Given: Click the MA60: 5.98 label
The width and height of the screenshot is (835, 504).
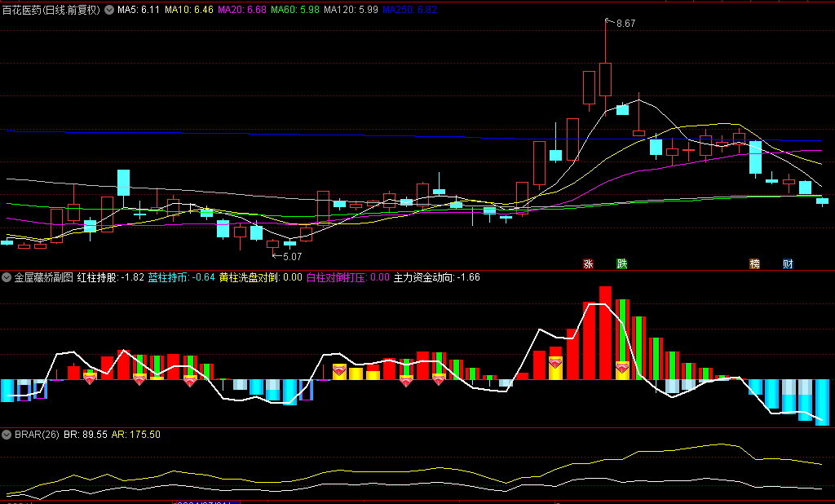Looking at the screenshot, I should (x=295, y=10).
